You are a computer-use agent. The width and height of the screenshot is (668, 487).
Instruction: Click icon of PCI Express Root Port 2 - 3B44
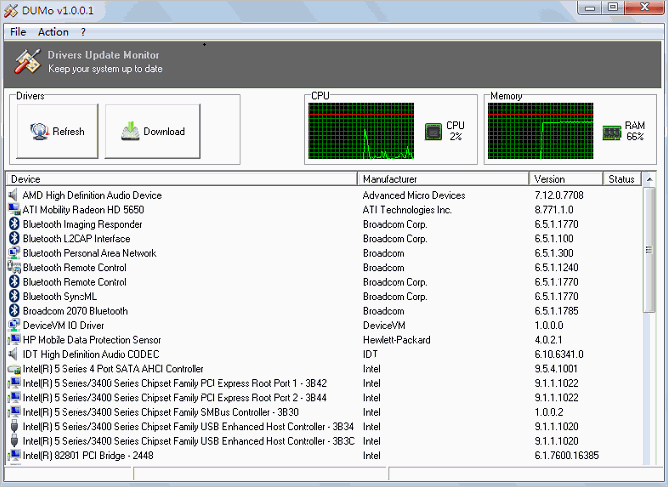click(14, 398)
